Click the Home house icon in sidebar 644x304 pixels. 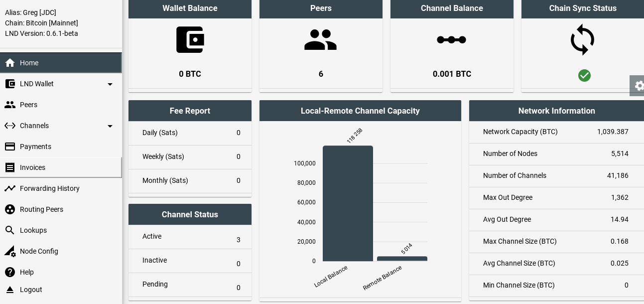(10, 63)
